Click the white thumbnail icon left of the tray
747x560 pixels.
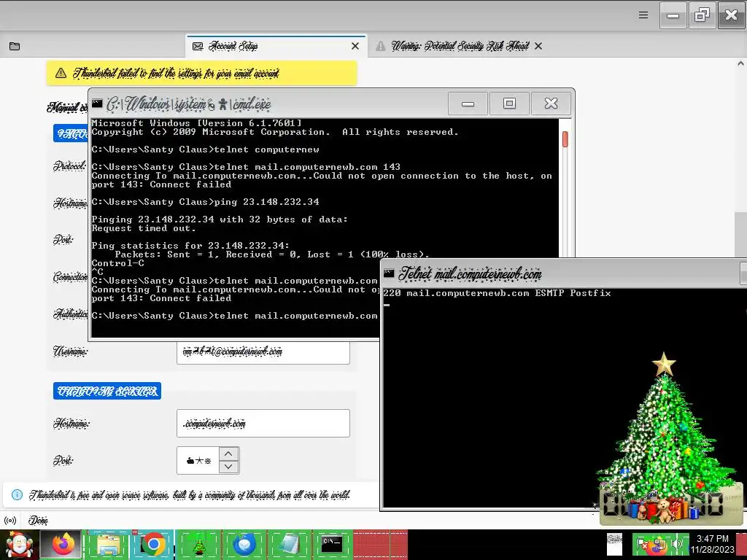click(614, 544)
